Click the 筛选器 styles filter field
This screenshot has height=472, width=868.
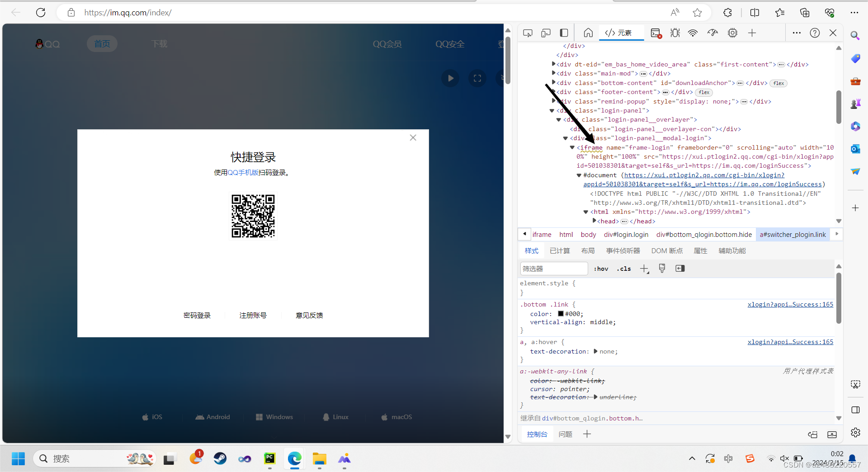coord(554,269)
